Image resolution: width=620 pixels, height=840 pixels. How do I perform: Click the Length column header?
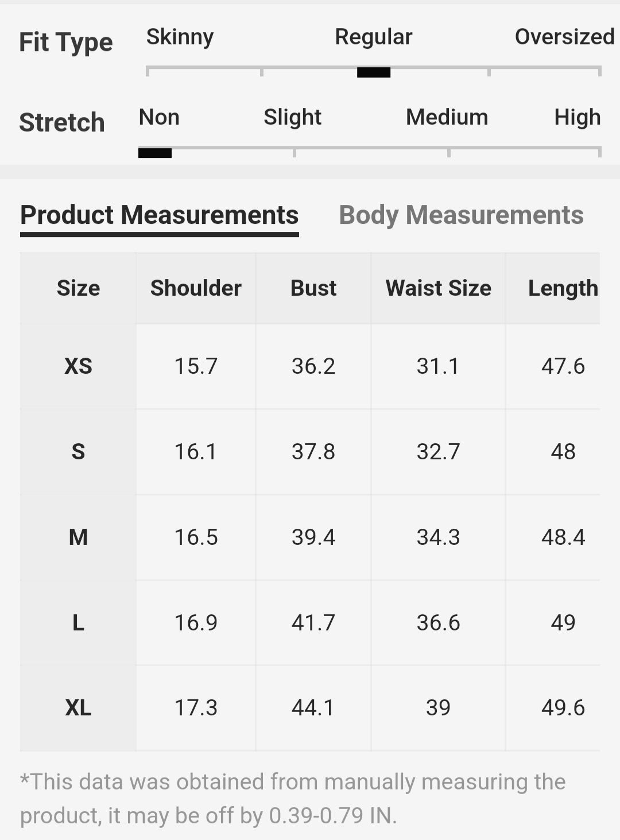(x=563, y=288)
